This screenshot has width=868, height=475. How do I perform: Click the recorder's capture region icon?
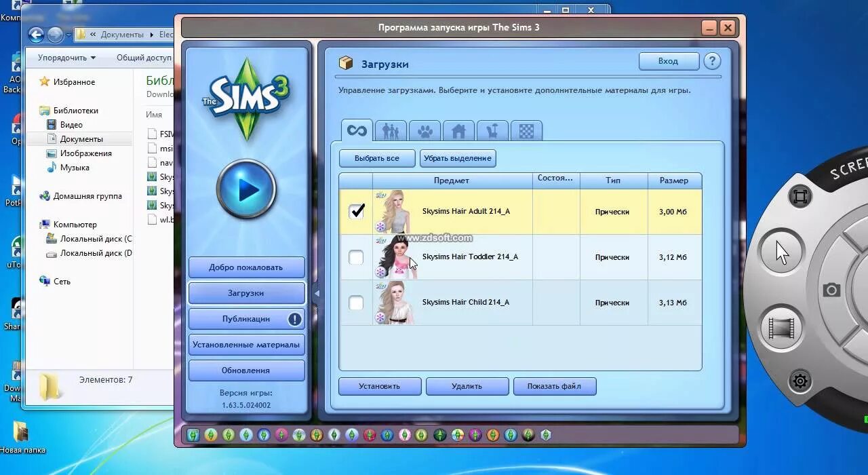800,197
